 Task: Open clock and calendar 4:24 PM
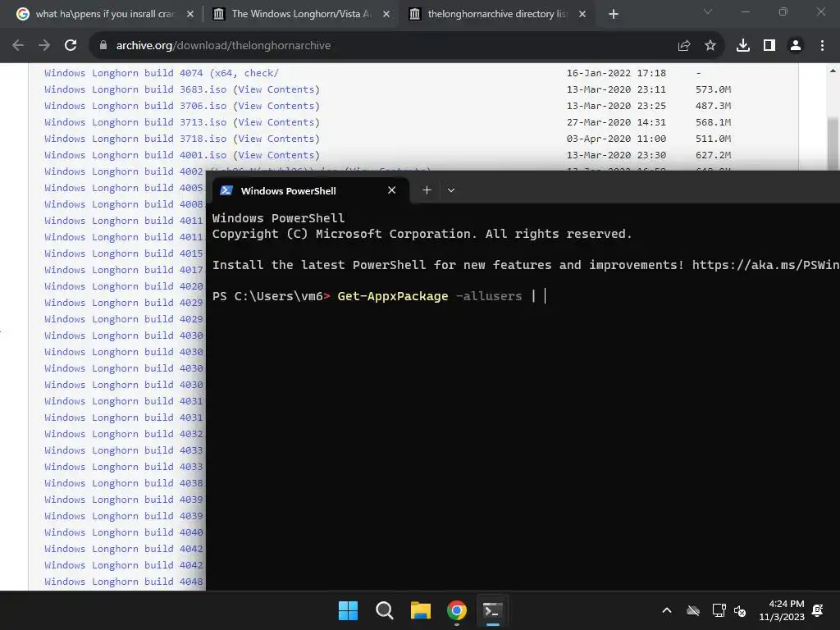click(x=782, y=610)
